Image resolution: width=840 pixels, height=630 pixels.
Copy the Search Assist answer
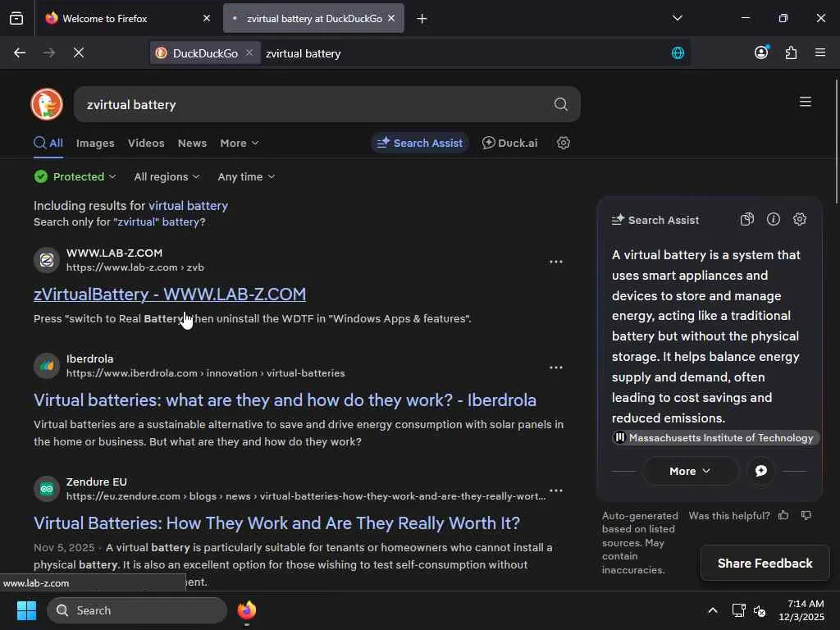click(x=746, y=220)
